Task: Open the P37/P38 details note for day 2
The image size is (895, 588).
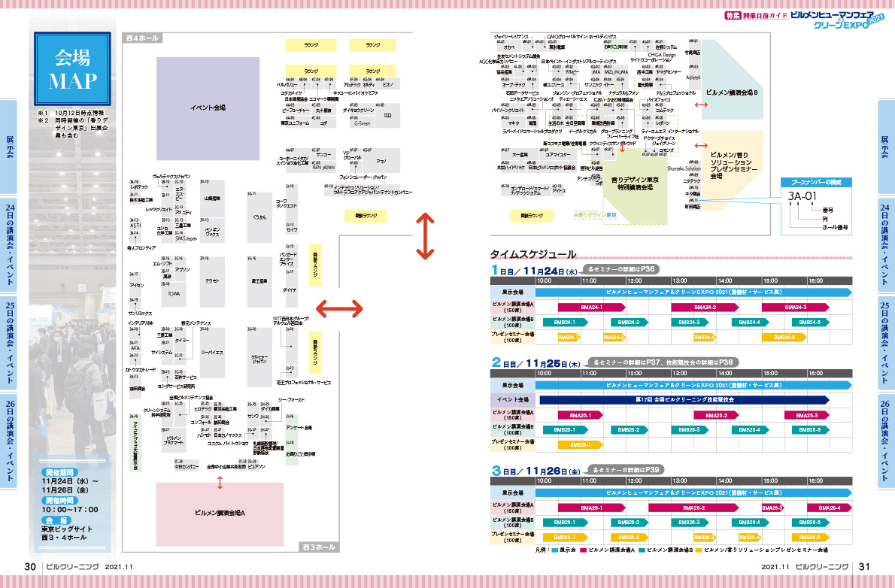Action: tap(663, 362)
